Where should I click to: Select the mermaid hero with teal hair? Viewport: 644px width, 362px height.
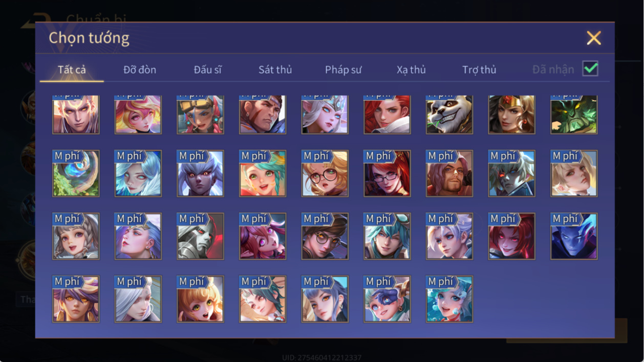tap(449, 299)
